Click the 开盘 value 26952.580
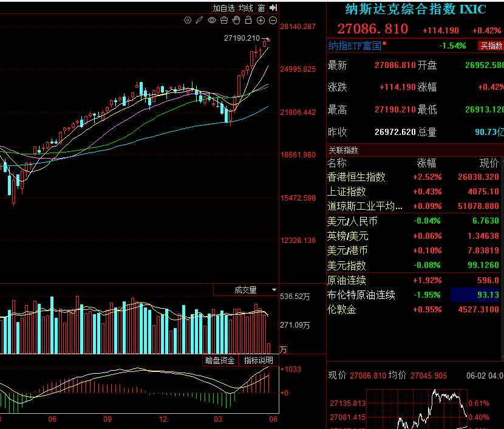This screenshot has height=429, width=504. pos(485,65)
